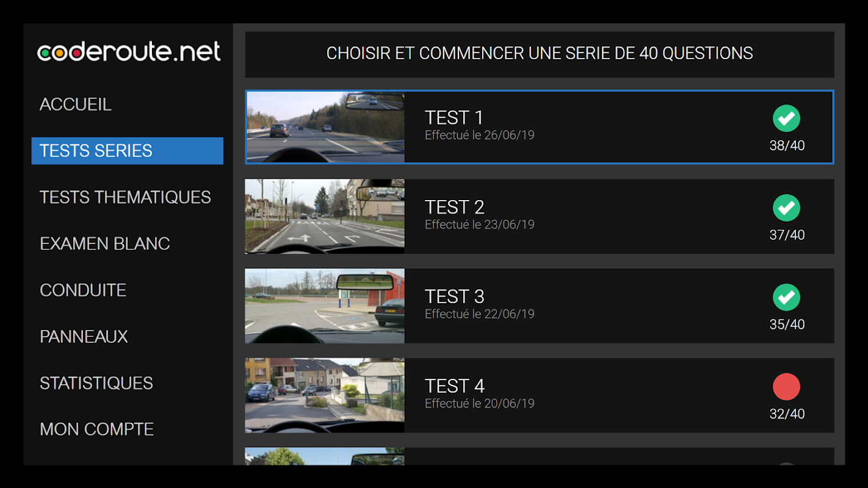Click the 37/40 score
868x488 pixels.
787,235
